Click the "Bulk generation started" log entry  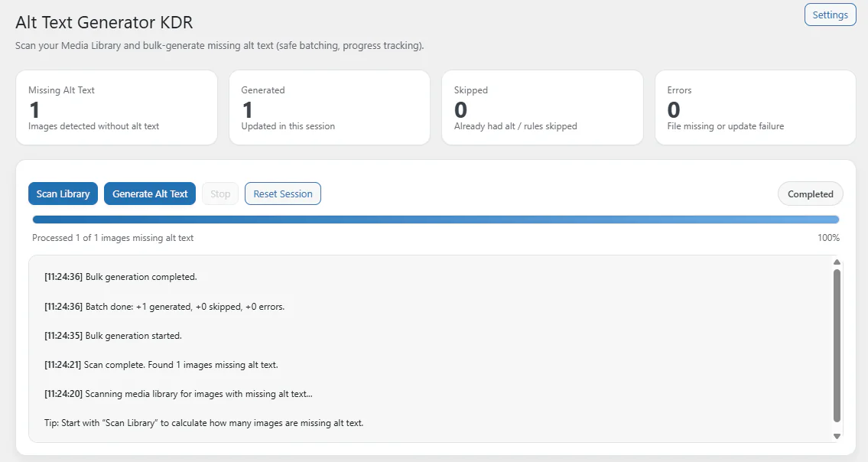tap(113, 336)
